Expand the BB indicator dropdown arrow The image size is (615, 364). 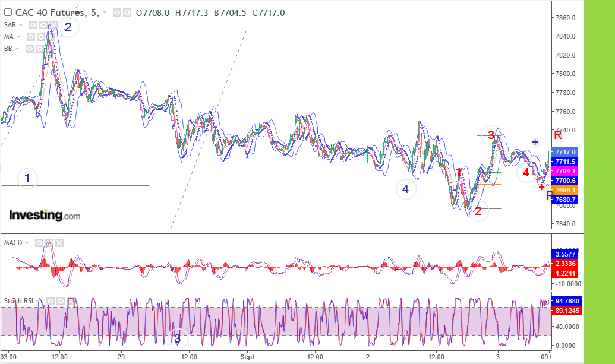[17, 49]
